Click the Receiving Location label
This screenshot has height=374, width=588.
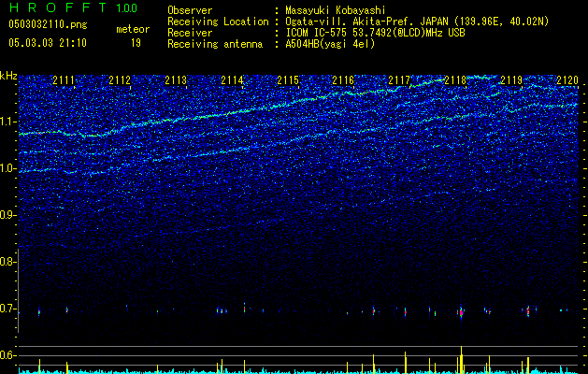coord(218,22)
